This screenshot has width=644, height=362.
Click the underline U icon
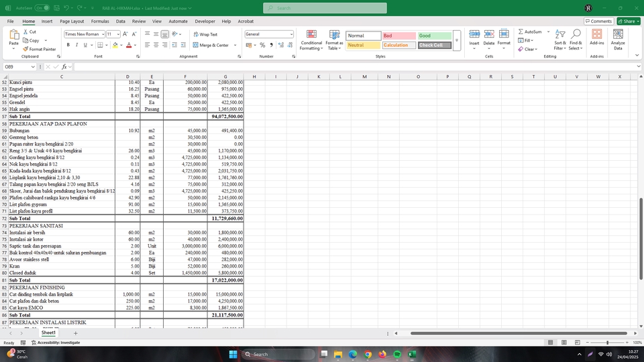pos(85,45)
